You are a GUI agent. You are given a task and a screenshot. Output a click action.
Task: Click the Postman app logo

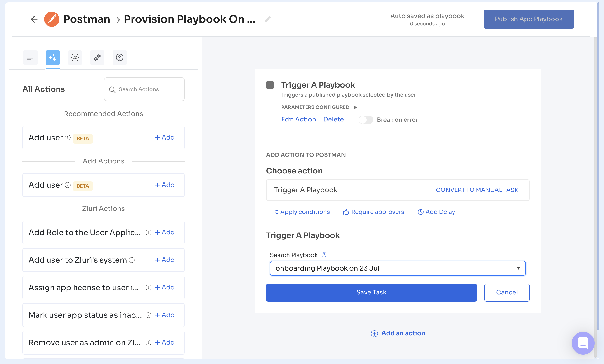point(52,19)
